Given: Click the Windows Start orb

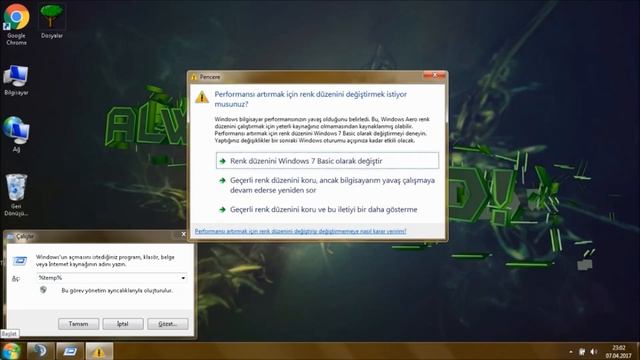Looking at the screenshot, I should (x=11, y=351).
